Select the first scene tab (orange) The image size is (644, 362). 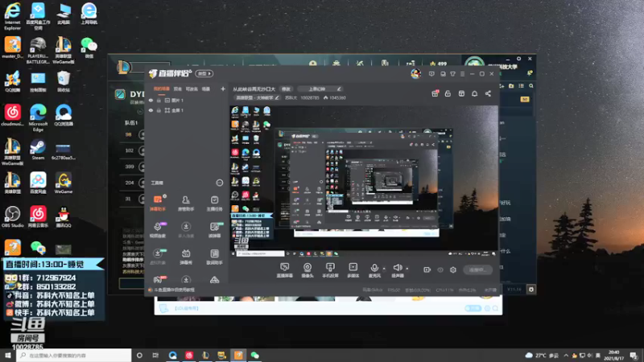pos(162,88)
